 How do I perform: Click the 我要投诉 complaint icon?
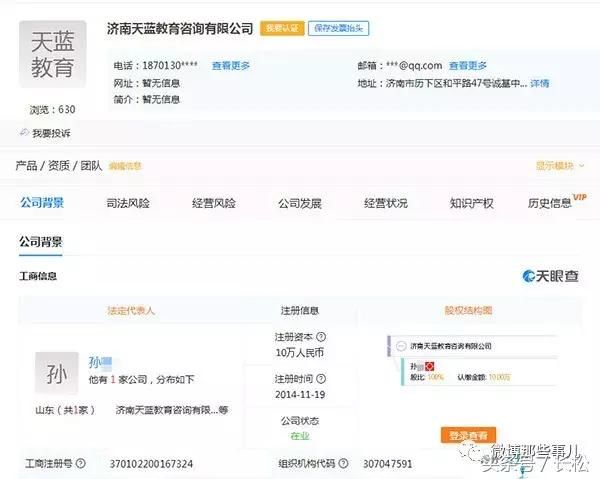coord(24,132)
